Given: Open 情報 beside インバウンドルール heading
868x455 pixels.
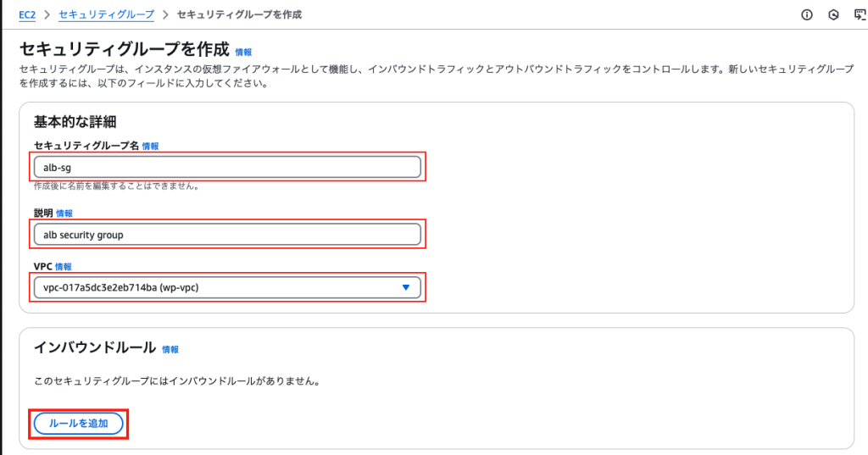Looking at the screenshot, I should pyautogui.click(x=170, y=350).
